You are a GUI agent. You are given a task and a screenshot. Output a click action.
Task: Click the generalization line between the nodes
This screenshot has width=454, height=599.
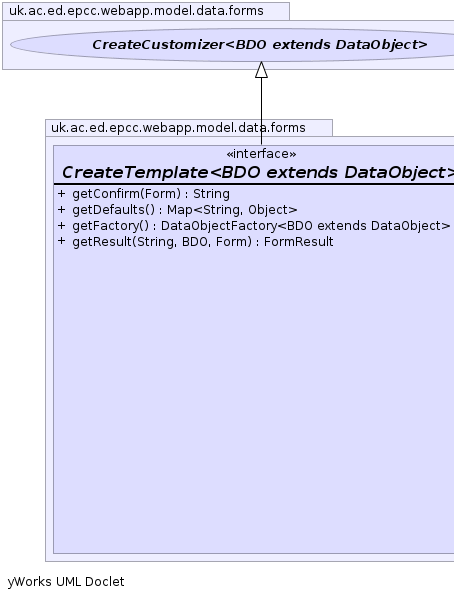point(261,111)
